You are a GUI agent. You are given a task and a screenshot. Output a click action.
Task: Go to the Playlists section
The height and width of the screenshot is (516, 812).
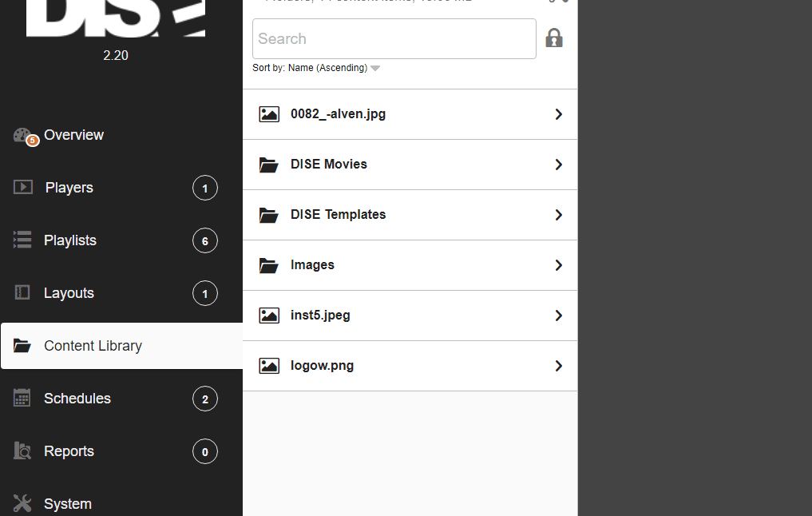[x=121, y=240]
